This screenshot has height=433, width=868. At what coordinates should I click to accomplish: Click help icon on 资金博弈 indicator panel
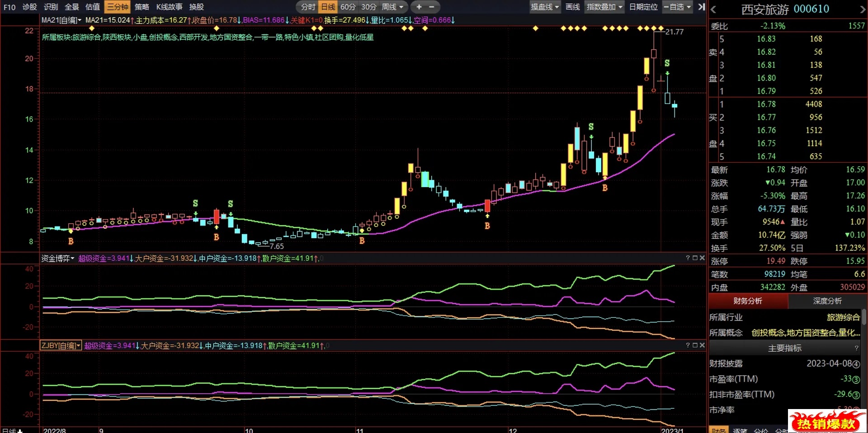click(688, 258)
